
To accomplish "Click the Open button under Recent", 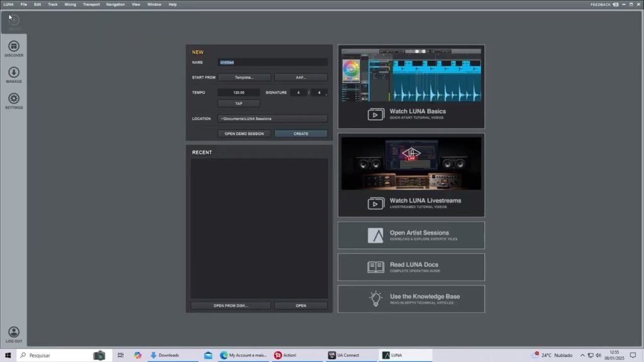I will point(301,306).
